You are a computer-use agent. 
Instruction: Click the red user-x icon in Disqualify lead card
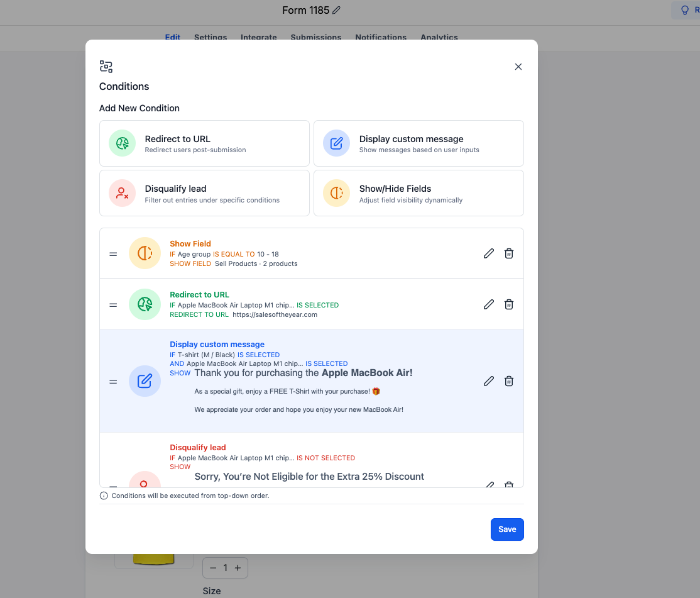pos(123,193)
